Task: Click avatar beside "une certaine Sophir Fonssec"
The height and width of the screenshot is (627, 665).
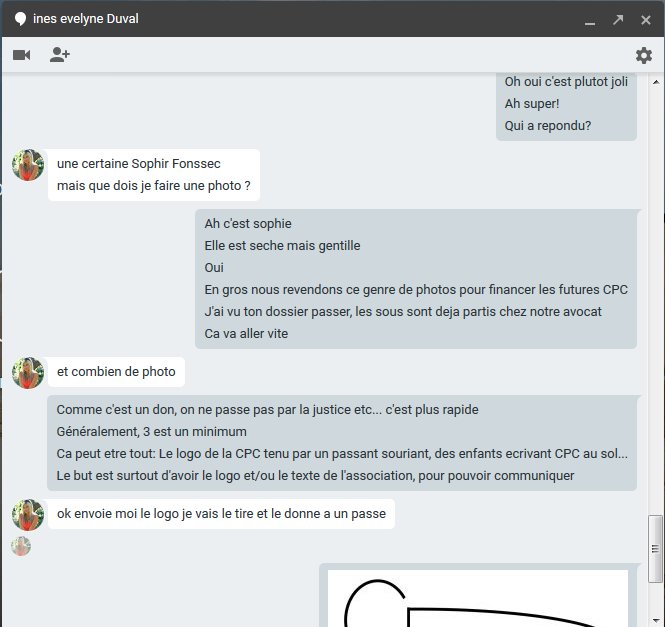Action: click(x=28, y=165)
